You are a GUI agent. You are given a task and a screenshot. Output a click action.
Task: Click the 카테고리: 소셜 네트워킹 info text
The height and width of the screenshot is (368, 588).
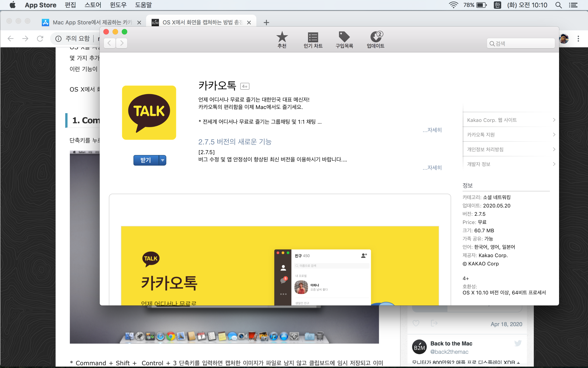point(486,197)
